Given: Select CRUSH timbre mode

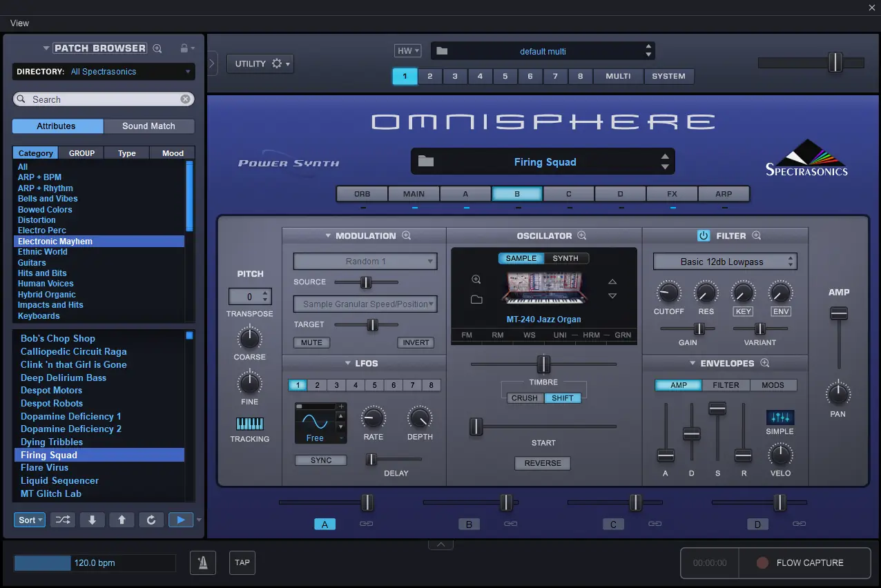Looking at the screenshot, I should coord(525,398).
